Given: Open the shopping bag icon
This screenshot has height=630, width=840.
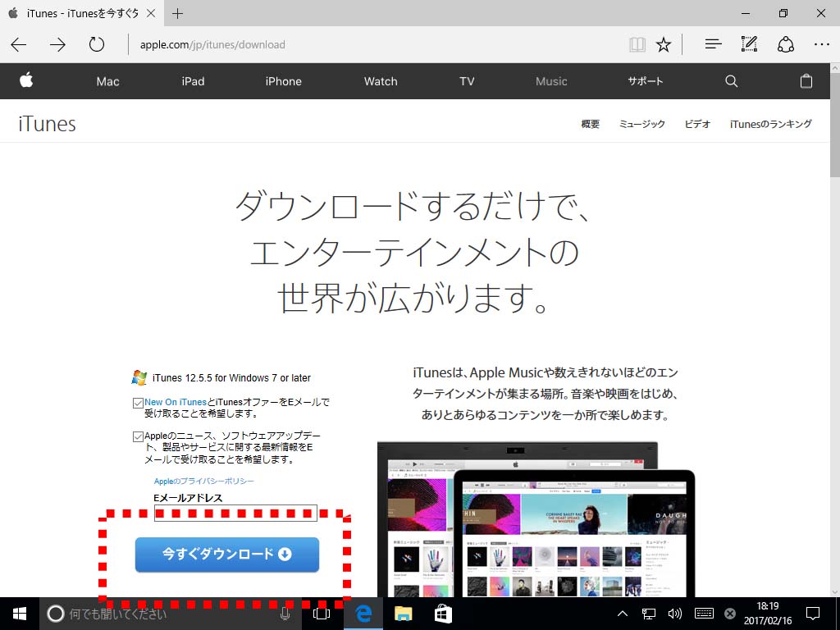Looking at the screenshot, I should tap(806, 81).
